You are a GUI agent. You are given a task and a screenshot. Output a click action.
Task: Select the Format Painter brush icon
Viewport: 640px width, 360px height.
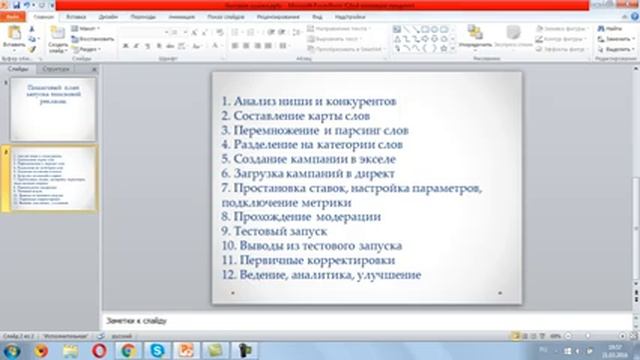tap(32, 49)
